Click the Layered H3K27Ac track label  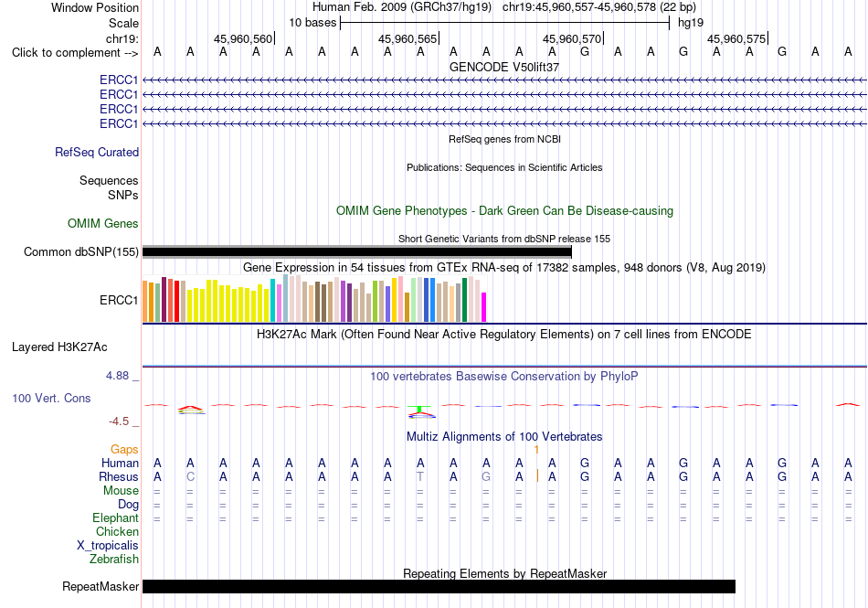[x=59, y=347]
